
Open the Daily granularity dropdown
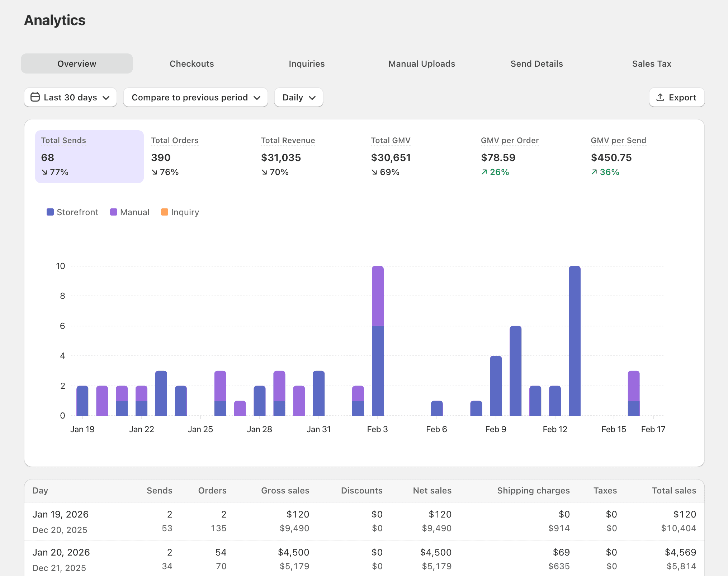click(298, 97)
